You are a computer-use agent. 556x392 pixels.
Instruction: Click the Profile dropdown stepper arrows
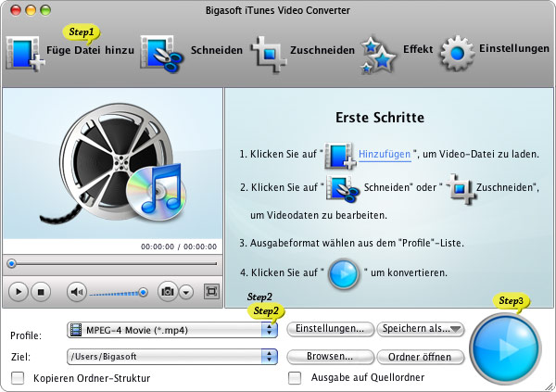pyautogui.click(x=269, y=330)
